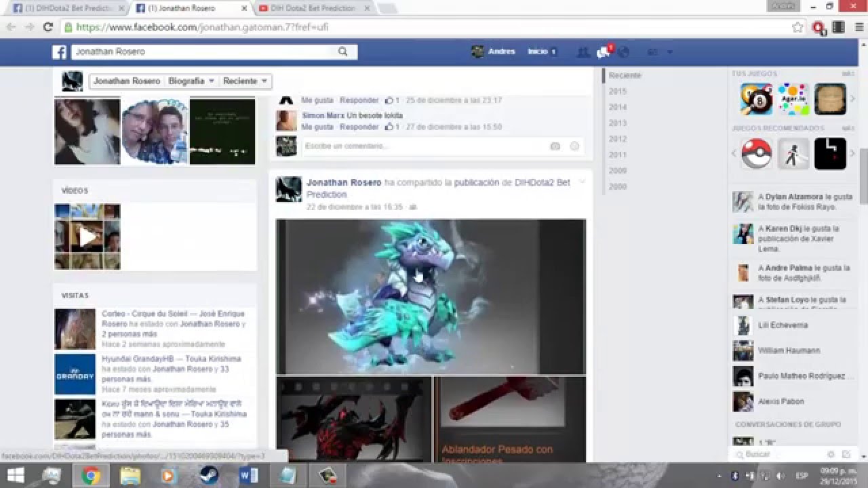868x488 pixels.
Task: Add emoji sticker in comment box
Action: click(574, 146)
